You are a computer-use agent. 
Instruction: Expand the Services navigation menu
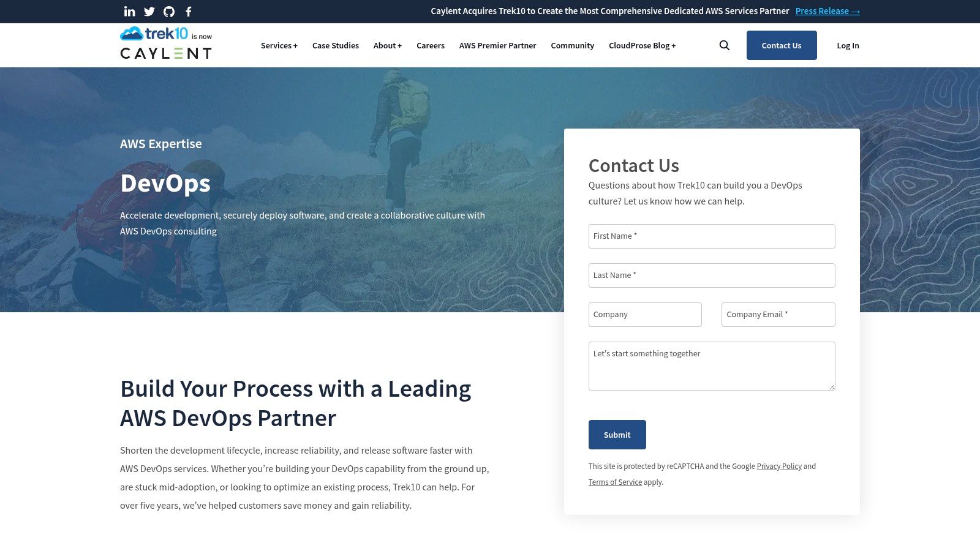pyautogui.click(x=279, y=45)
